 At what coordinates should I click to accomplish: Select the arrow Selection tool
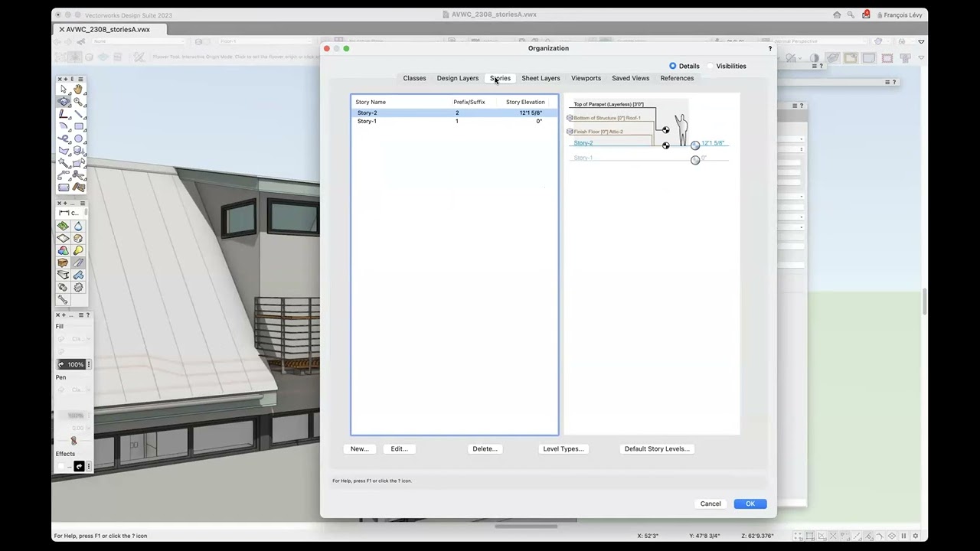click(64, 90)
